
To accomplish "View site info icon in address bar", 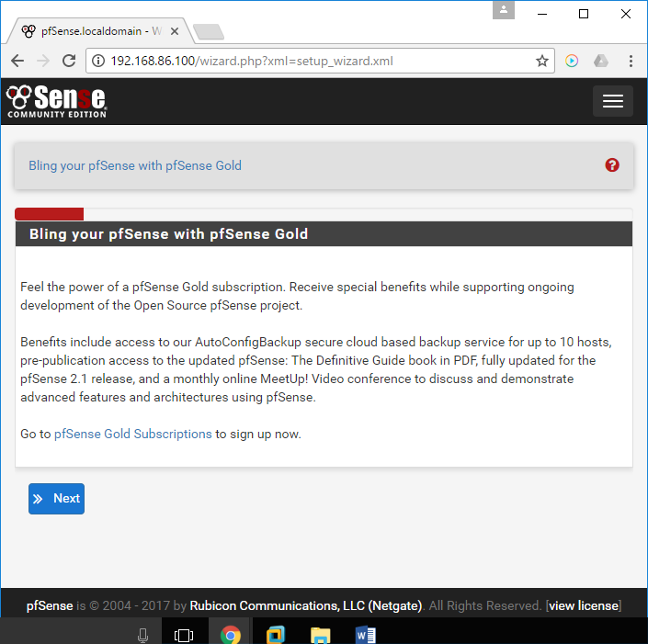I will click(x=98, y=62).
